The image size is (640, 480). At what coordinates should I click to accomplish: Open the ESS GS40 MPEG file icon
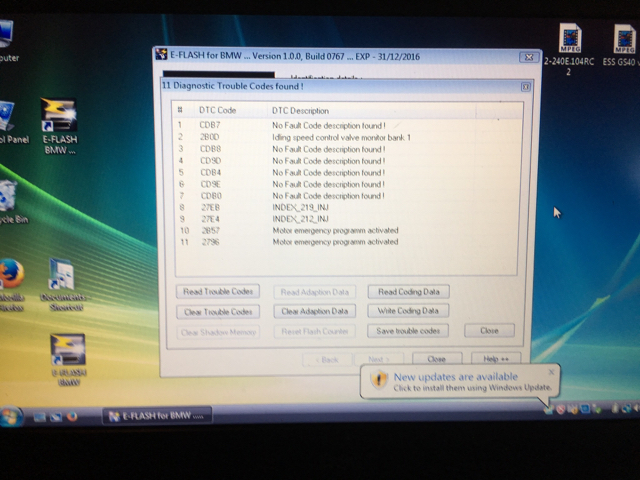click(621, 45)
